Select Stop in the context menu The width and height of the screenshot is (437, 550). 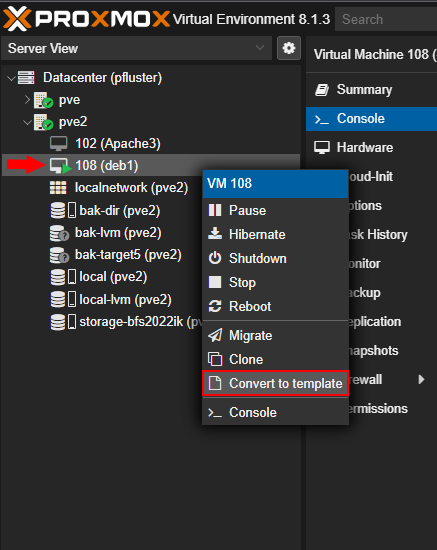coord(275,282)
